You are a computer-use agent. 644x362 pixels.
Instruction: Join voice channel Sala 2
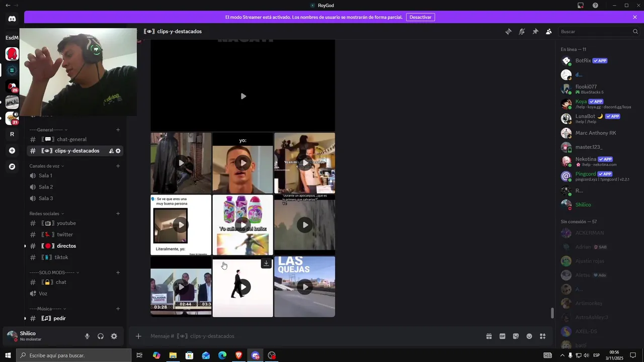click(75, 187)
